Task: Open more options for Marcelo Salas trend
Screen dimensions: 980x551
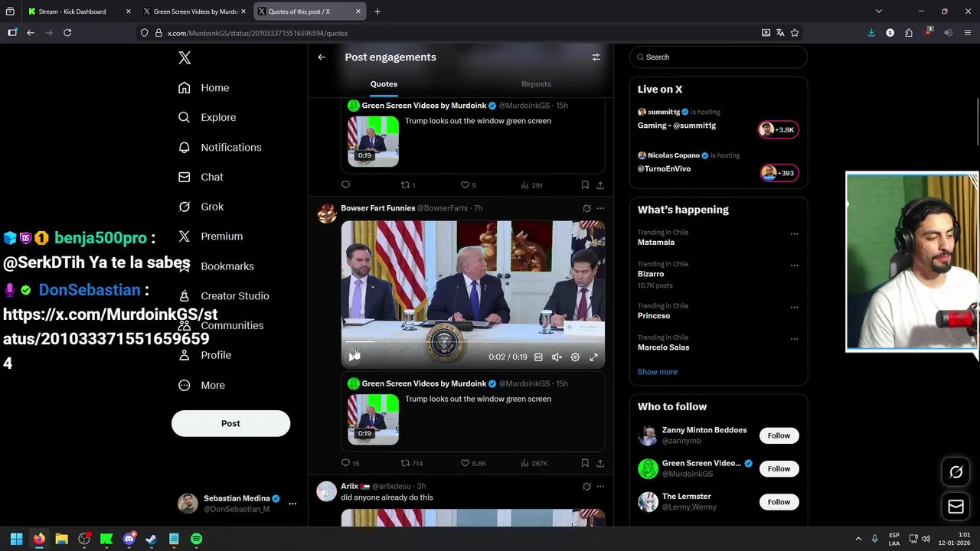Action: 794,339
